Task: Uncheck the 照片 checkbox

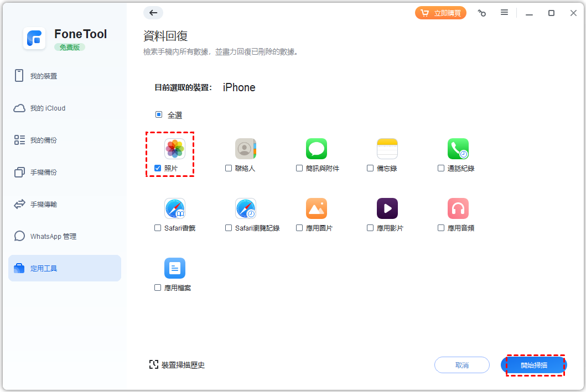Action: [158, 168]
